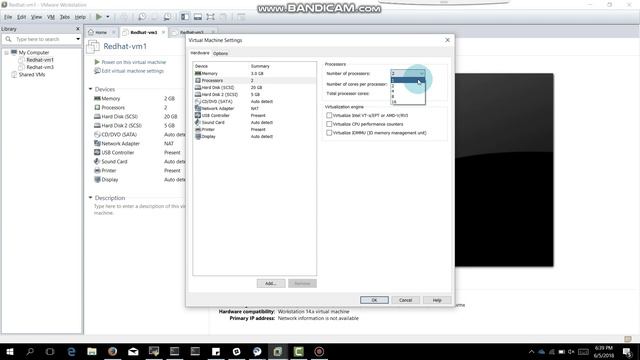Open Firefox from the taskbar

point(113,351)
